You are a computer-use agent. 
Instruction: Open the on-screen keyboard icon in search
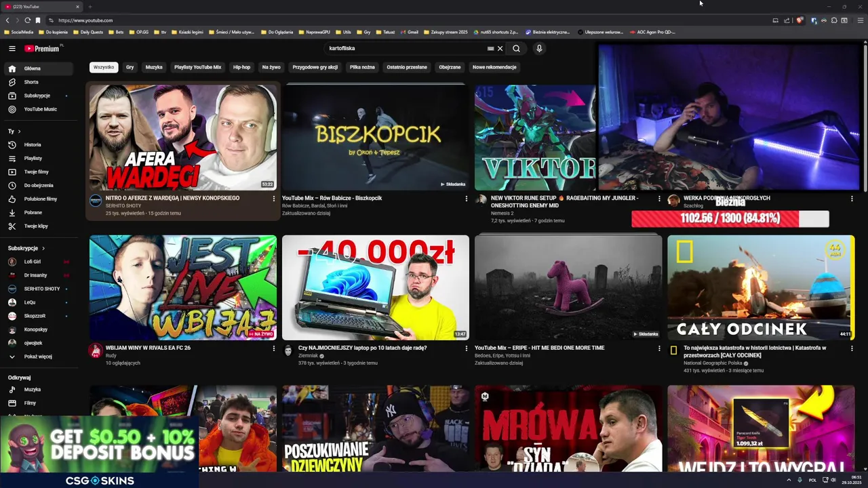pyautogui.click(x=490, y=49)
